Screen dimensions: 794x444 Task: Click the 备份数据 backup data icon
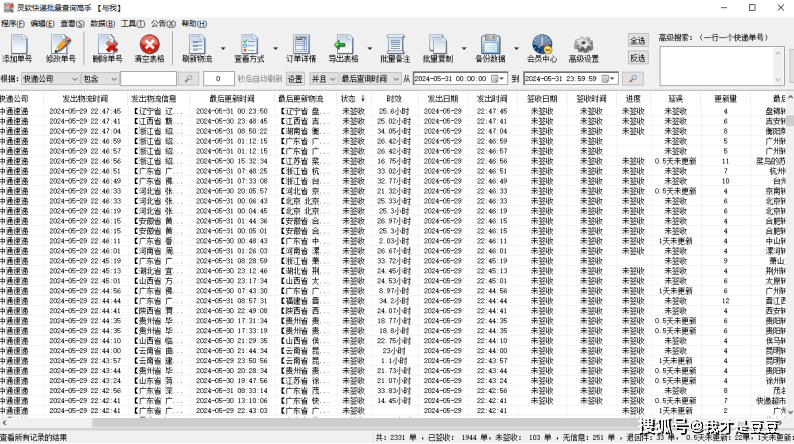[490, 45]
